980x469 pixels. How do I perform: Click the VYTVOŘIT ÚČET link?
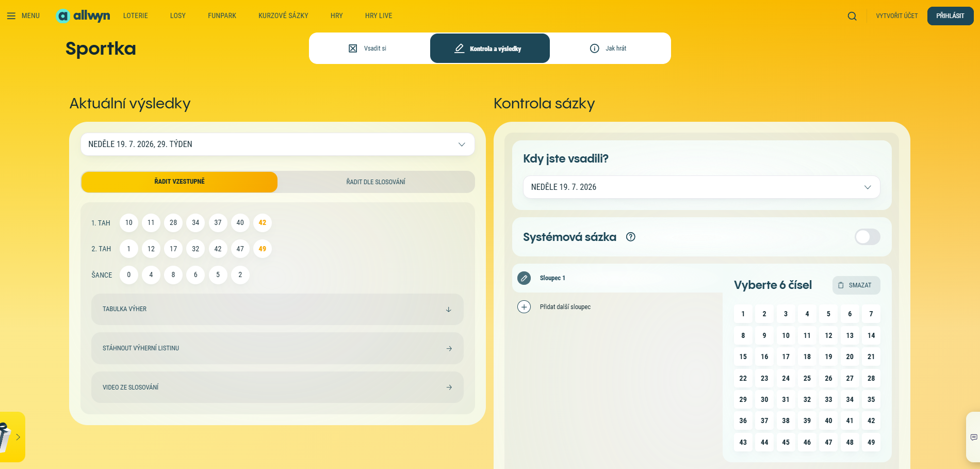click(x=897, y=16)
